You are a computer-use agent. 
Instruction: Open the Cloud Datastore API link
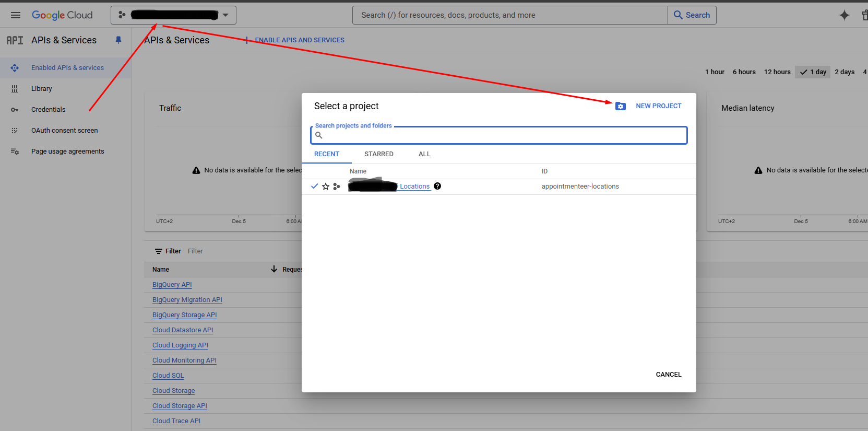click(183, 330)
